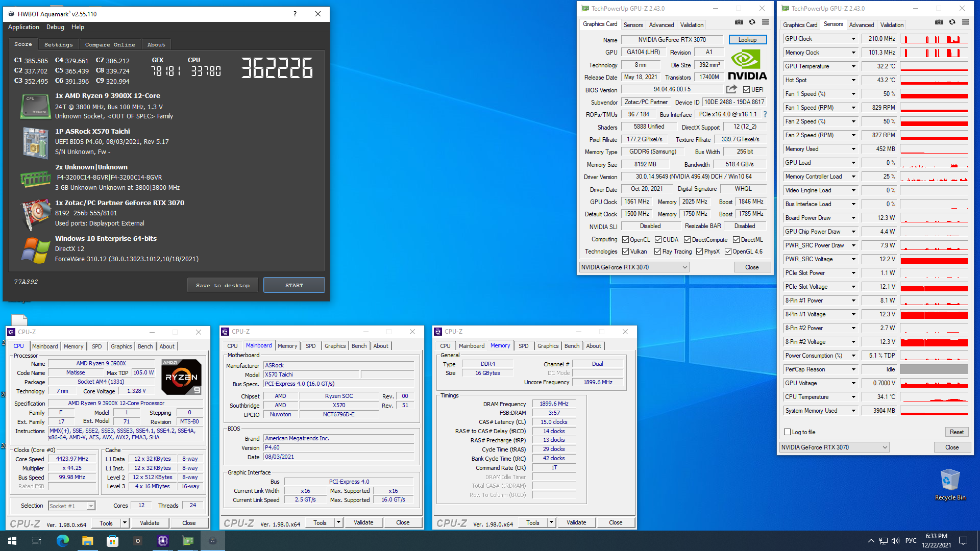Click the clock showing 6:33 PM
The height and width of the screenshot is (551, 980).
click(936, 536)
